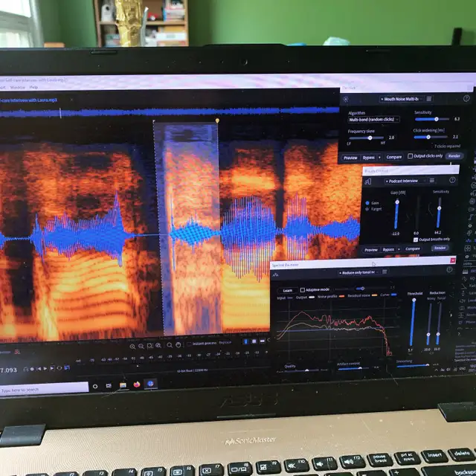The width and height of the screenshot is (476, 476).
Task: Click the Artifact control slider
Action: [x=354, y=369]
